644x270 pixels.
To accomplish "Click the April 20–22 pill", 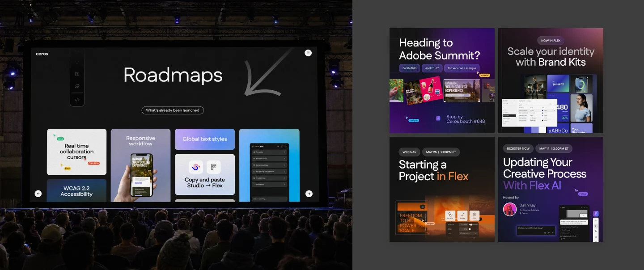I will point(432,68).
